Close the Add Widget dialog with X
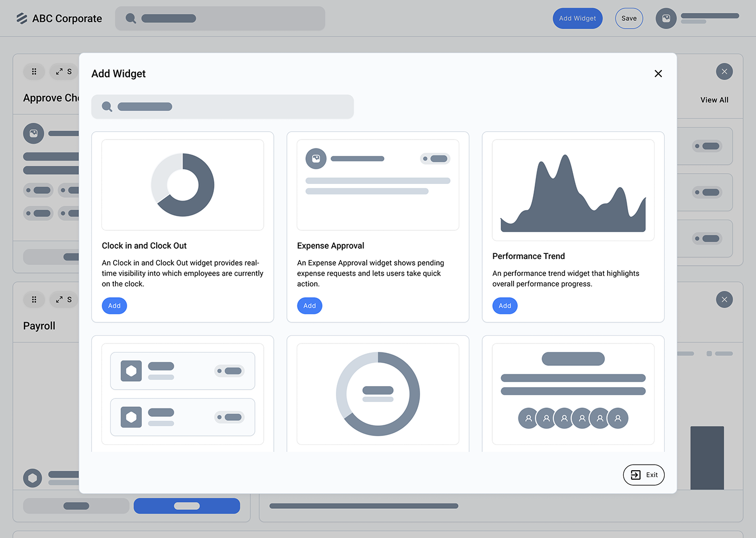Viewport: 756px width, 538px height. [658, 73]
